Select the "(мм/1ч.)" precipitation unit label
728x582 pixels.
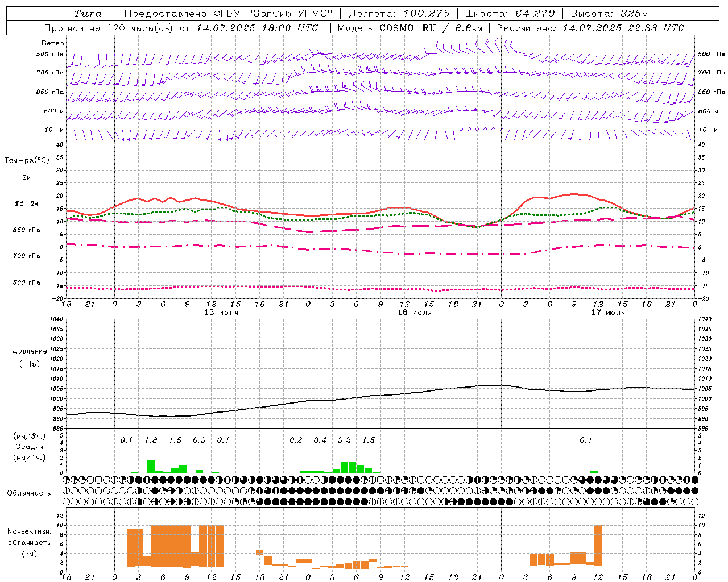tap(30, 458)
